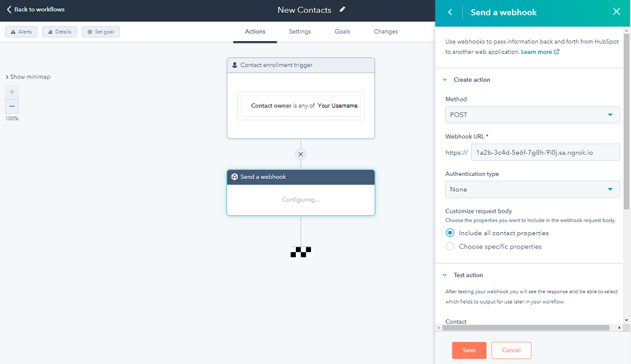Screen dimensions: 631x364
Task: Edit workflow name with pencil icon
Action: point(342,9)
